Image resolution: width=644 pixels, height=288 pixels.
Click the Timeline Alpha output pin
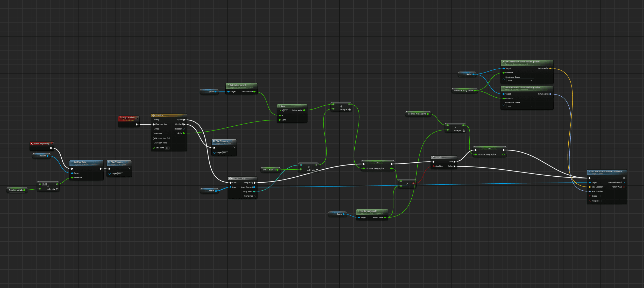(184, 133)
